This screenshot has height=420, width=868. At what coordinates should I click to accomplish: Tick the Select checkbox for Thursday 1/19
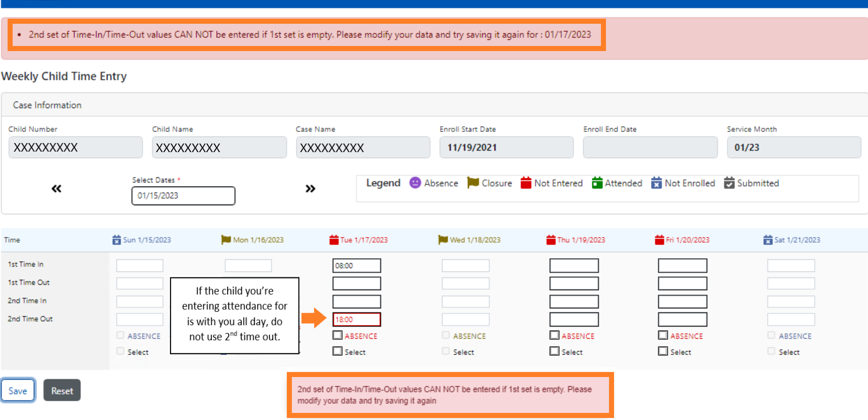pyautogui.click(x=554, y=351)
